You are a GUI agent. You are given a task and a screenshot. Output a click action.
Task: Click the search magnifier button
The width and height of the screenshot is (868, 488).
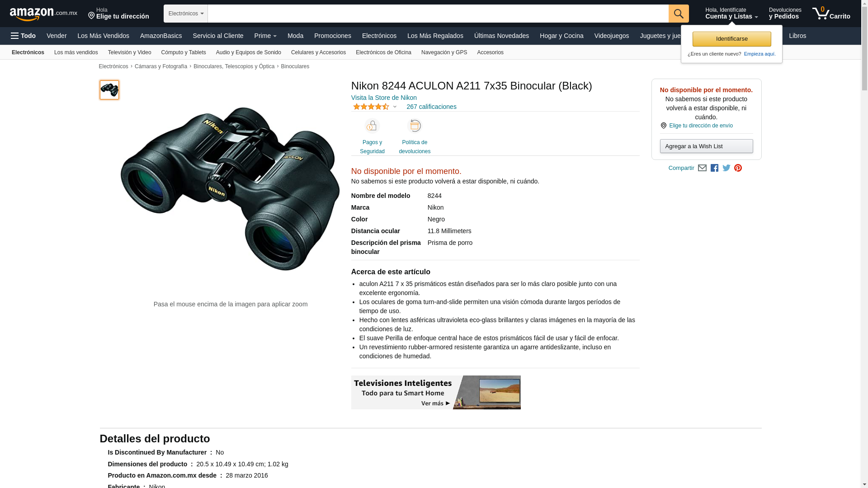coord(679,14)
